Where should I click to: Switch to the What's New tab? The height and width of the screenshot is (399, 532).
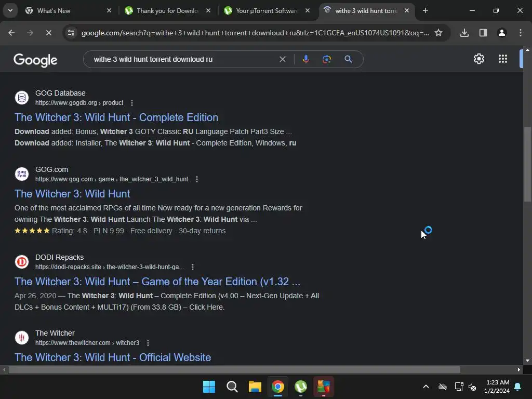click(68, 10)
